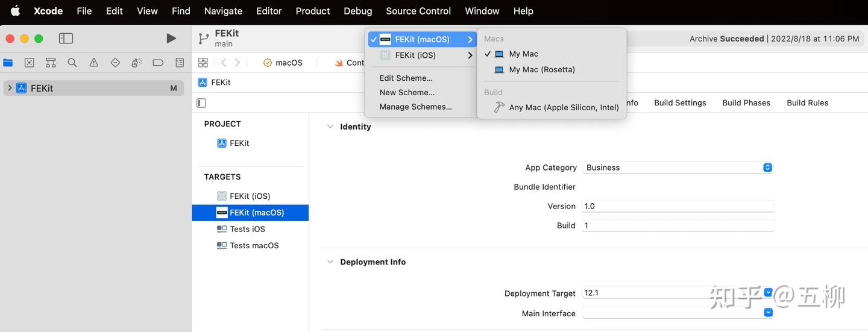Show the Issue navigator warning icon
The width and height of the screenshot is (868, 332).
coord(93,63)
